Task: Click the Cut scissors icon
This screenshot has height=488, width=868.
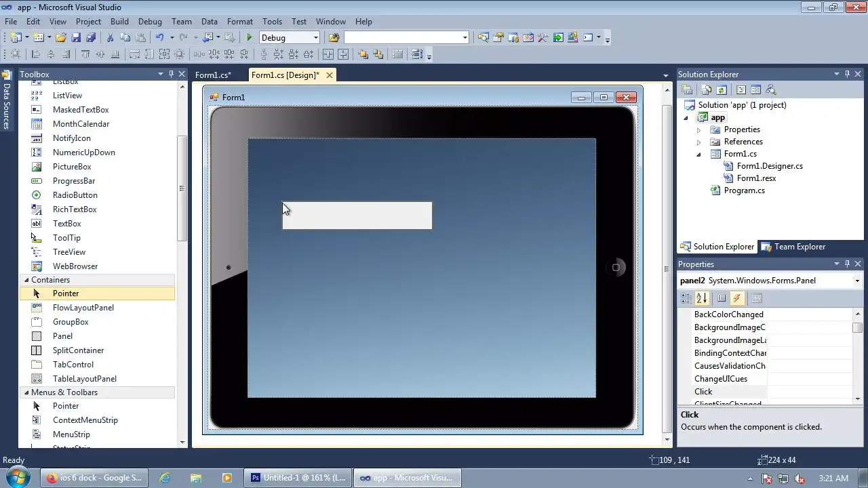Action: click(x=110, y=38)
